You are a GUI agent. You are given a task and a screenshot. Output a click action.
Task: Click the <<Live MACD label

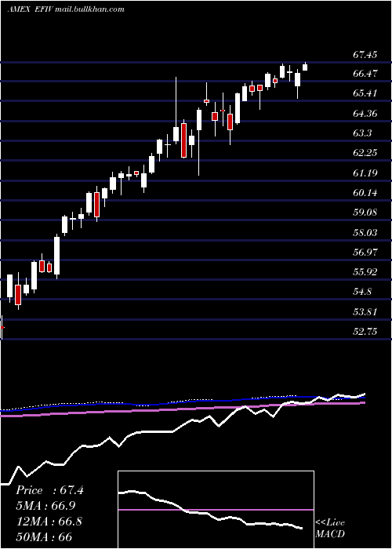(330, 529)
